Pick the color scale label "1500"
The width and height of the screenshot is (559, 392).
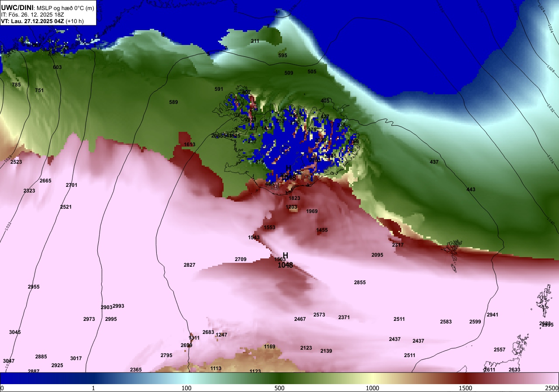pyautogui.click(x=466, y=389)
